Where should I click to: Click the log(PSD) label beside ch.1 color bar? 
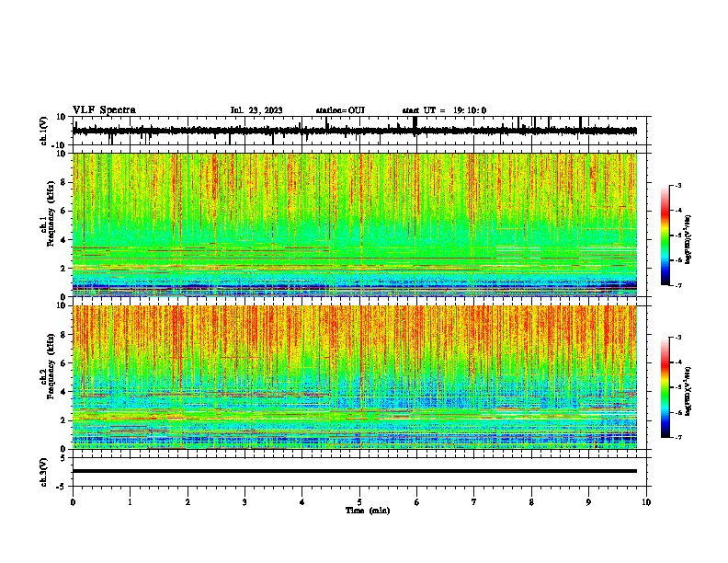tap(688, 239)
